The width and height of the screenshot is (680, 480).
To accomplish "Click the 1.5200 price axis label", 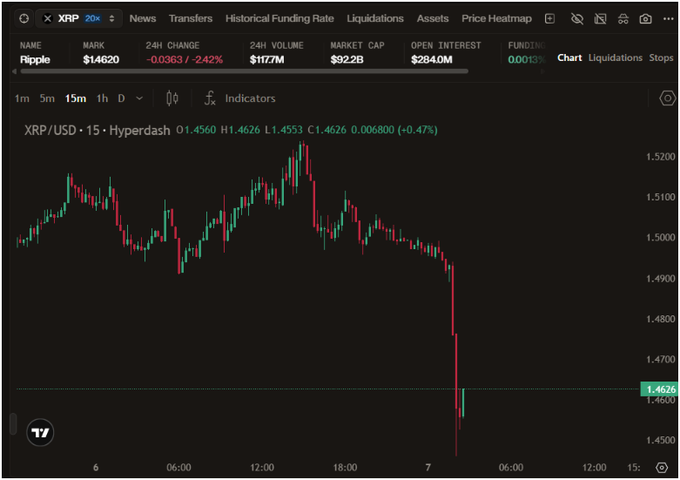I will pyautogui.click(x=660, y=157).
